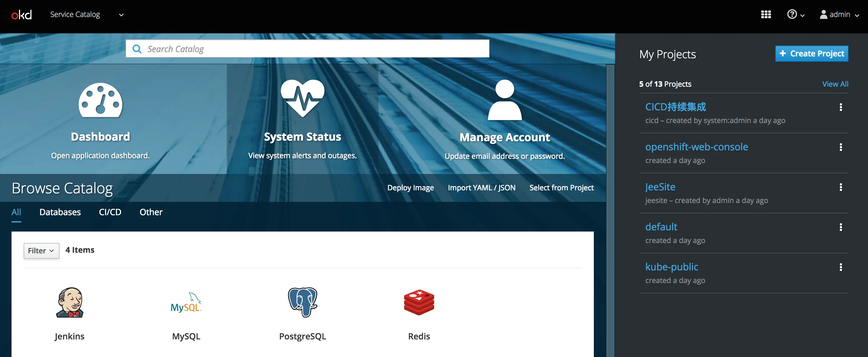
Task: Switch to the CI/CD tab
Action: (x=110, y=212)
